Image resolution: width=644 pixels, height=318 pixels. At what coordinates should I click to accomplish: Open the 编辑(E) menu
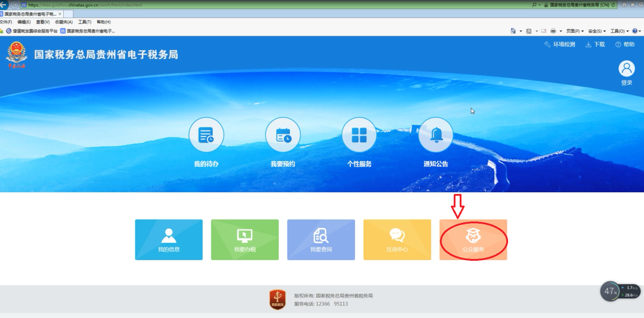pos(24,22)
